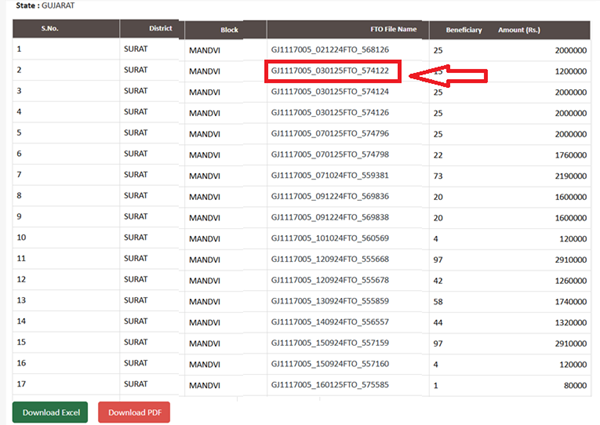Viewport: 600px width, 425px height.
Task: Click serial number 17 cell
Action: point(21,384)
